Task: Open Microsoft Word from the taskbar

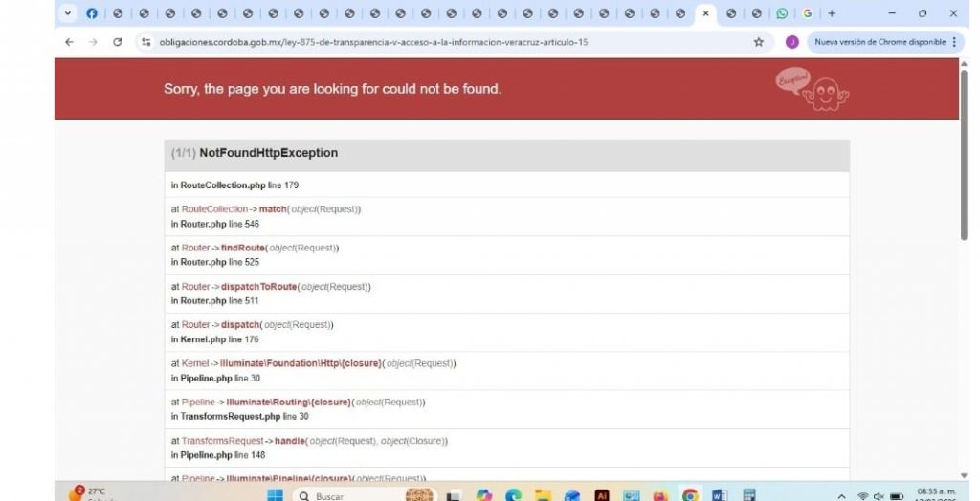Action: pyautogui.click(x=720, y=495)
